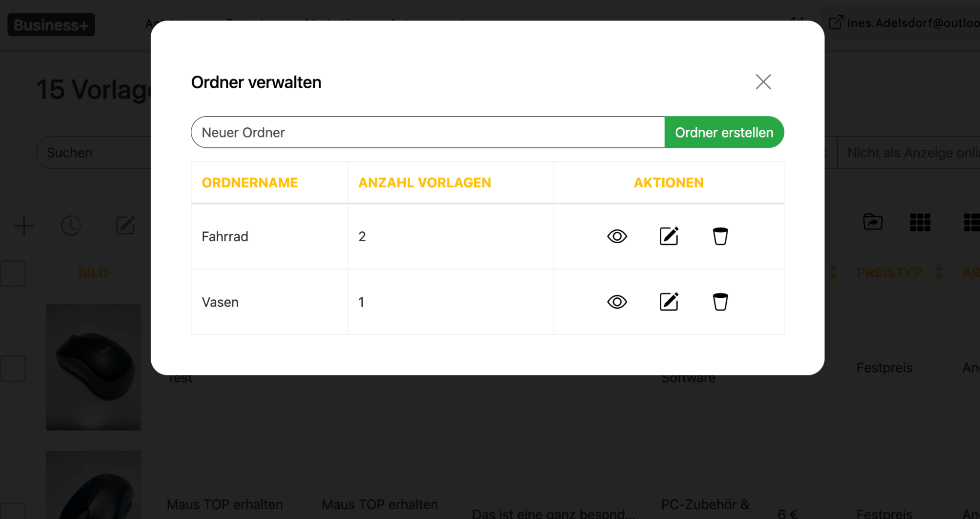The height and width of the screenshot is (519, 980).
Task: Rename the Fahrrad folder using pencil icon
Action: 668,236
